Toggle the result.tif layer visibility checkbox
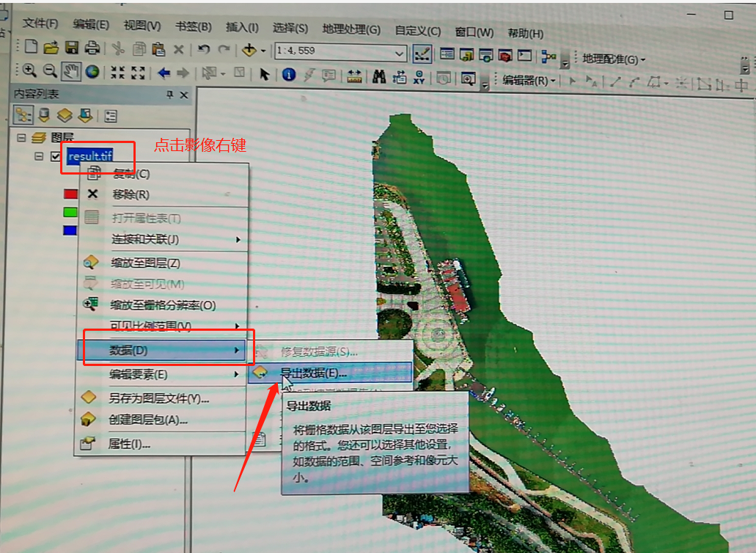The image size is (756, 553). tap(56, 156)
